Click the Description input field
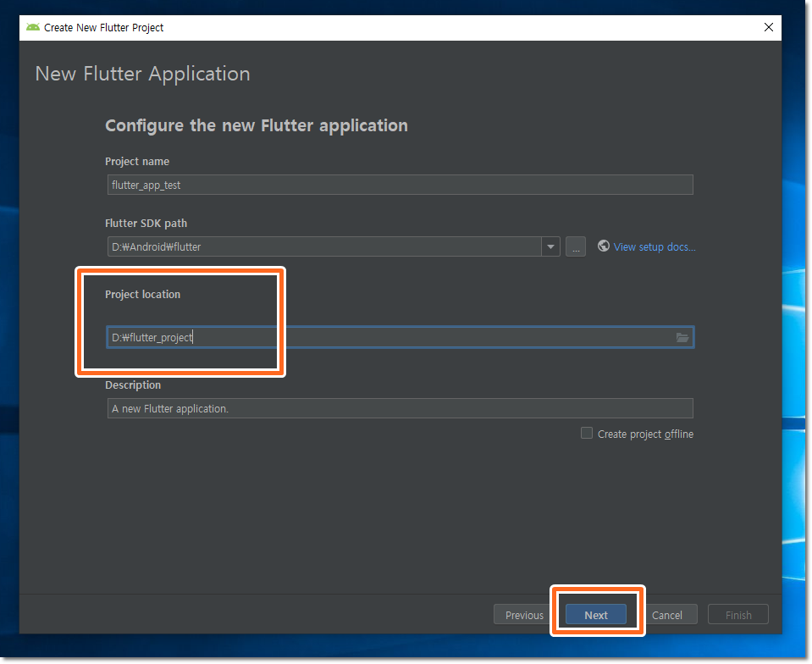The width and height of the screenshot is (812, 664). [400, 408]
